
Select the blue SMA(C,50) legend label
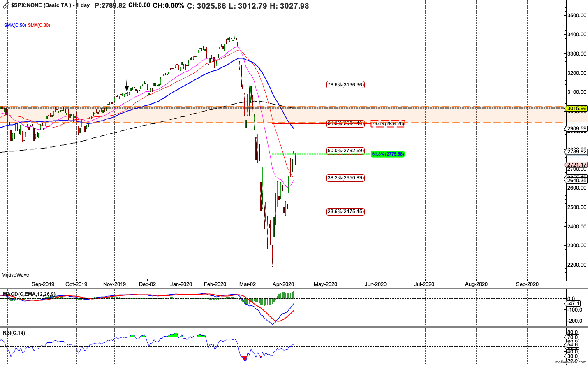pyautogui.click(x=15, y=26)
